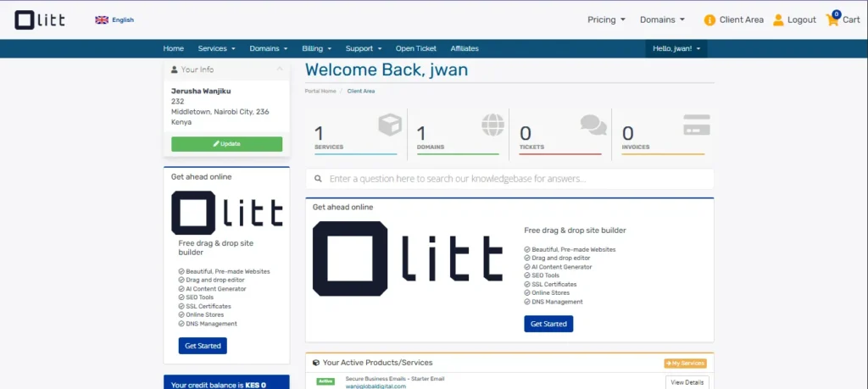Click the Logout user icon

778,19
